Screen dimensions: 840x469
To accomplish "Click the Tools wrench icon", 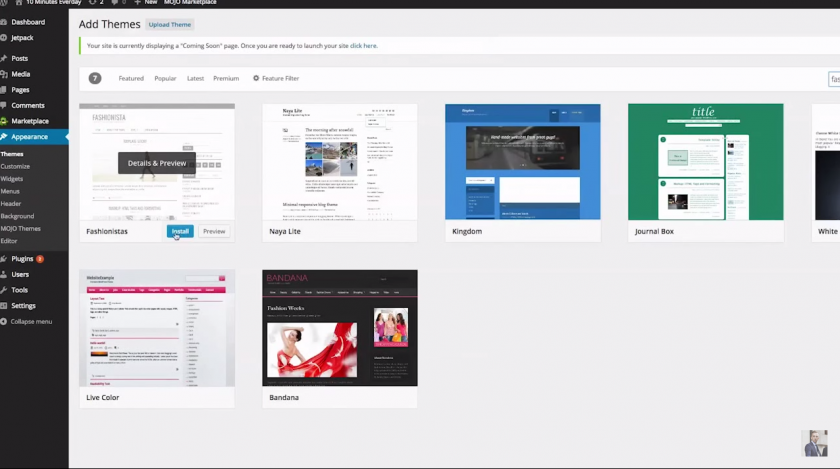I will point(4,289).
